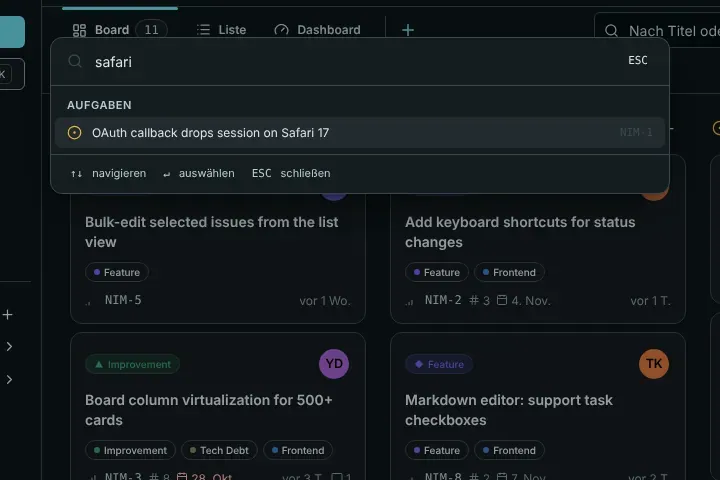Click the NIM-1 identifier in search result
720x480 pixels.
coord(636,132)
